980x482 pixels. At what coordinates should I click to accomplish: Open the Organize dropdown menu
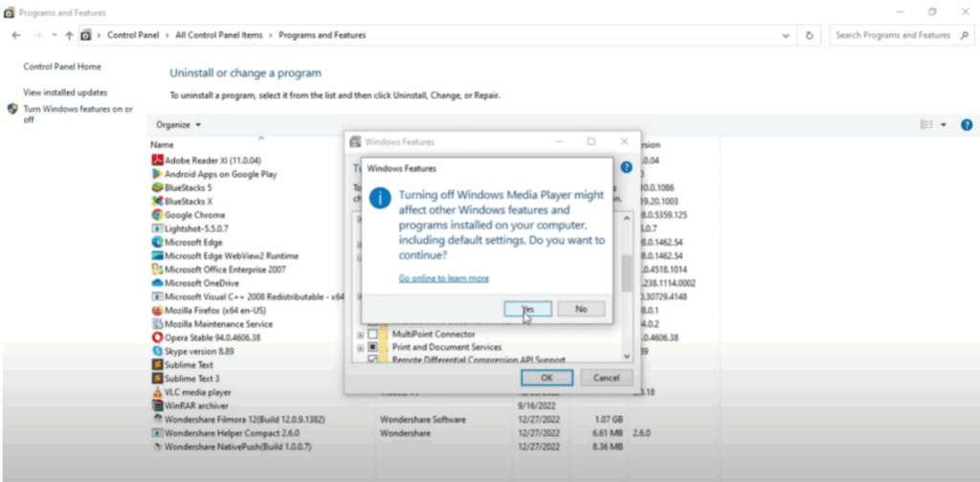point(179,125)
